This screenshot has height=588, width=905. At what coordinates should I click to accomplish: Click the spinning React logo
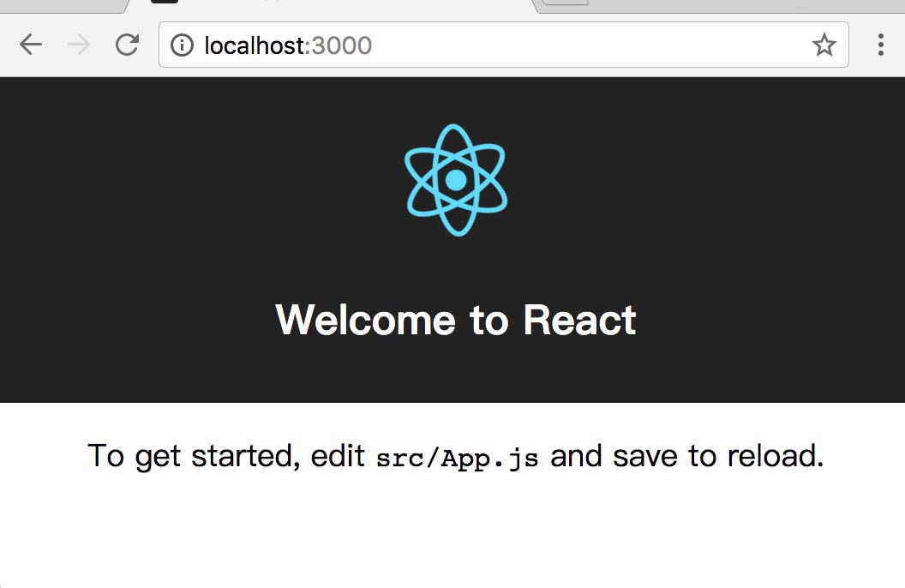456,180
